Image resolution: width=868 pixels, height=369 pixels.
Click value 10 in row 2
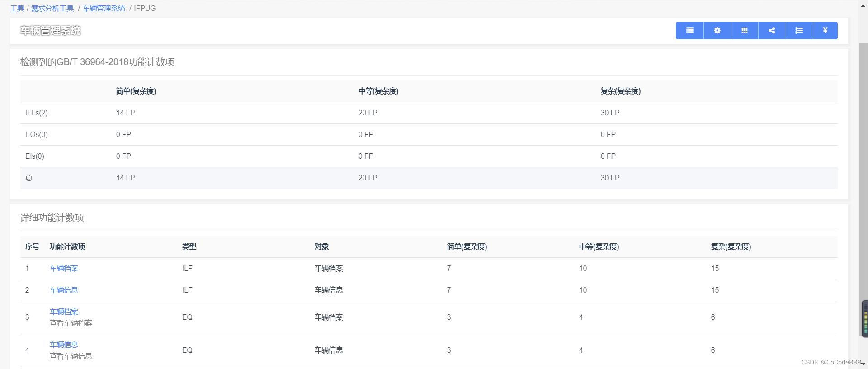583,290
